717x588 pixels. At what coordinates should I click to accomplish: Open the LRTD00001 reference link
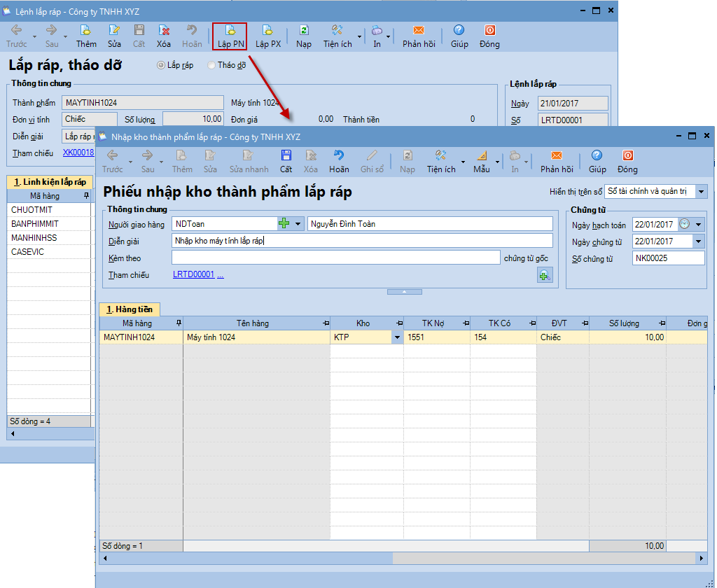(x=193, y=275)
